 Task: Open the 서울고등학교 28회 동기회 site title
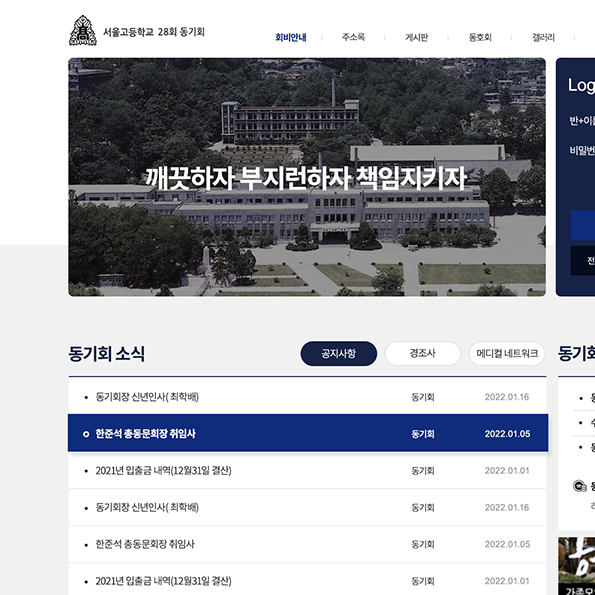[x=154, y=32]
